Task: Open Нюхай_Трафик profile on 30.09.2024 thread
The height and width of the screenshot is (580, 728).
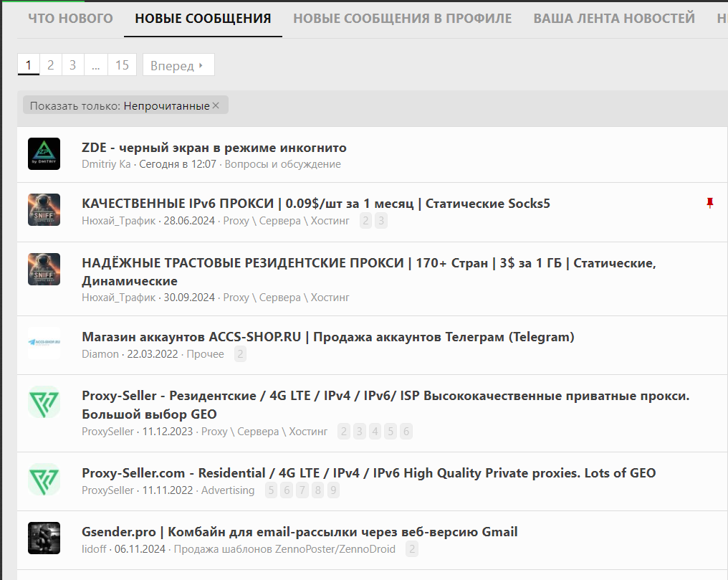Action: point(118,298)
